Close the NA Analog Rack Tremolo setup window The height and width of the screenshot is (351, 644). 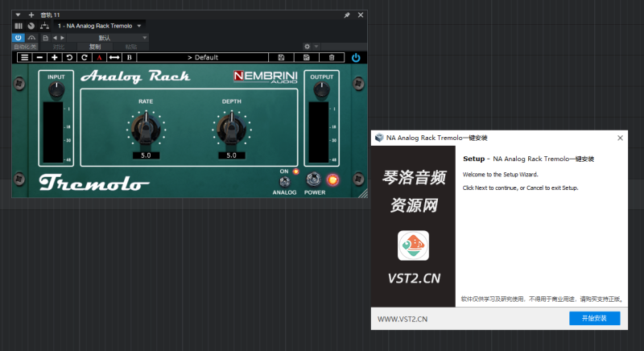620,138
